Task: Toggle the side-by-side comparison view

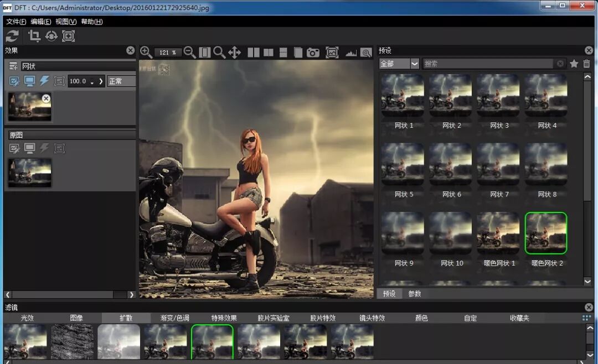Action: pos(254,53)
